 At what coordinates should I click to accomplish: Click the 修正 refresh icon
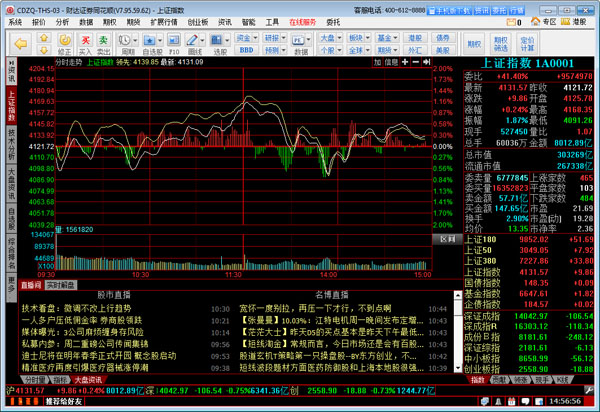(x=65, y=40)
